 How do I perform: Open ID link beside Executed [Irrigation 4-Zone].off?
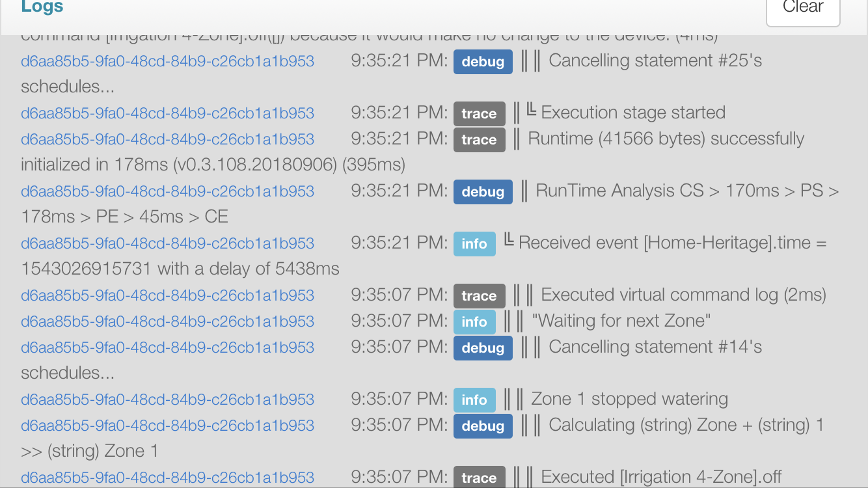click(x=167, y=478)
